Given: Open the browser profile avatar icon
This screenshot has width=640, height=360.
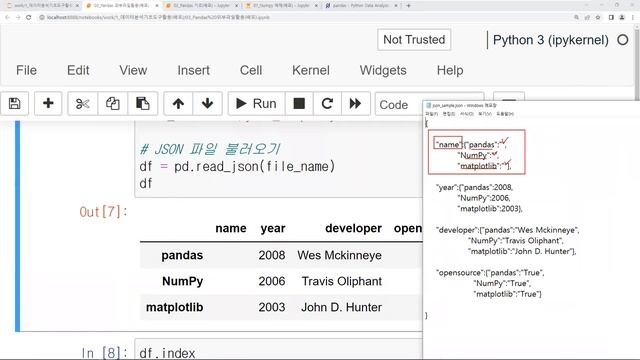Looking at the screenshot, I should [622, 18].
